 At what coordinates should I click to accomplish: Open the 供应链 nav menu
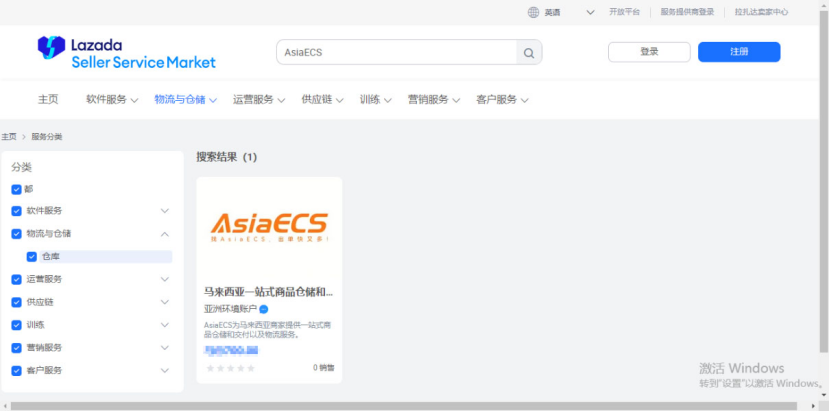click(x=323, y=99)
